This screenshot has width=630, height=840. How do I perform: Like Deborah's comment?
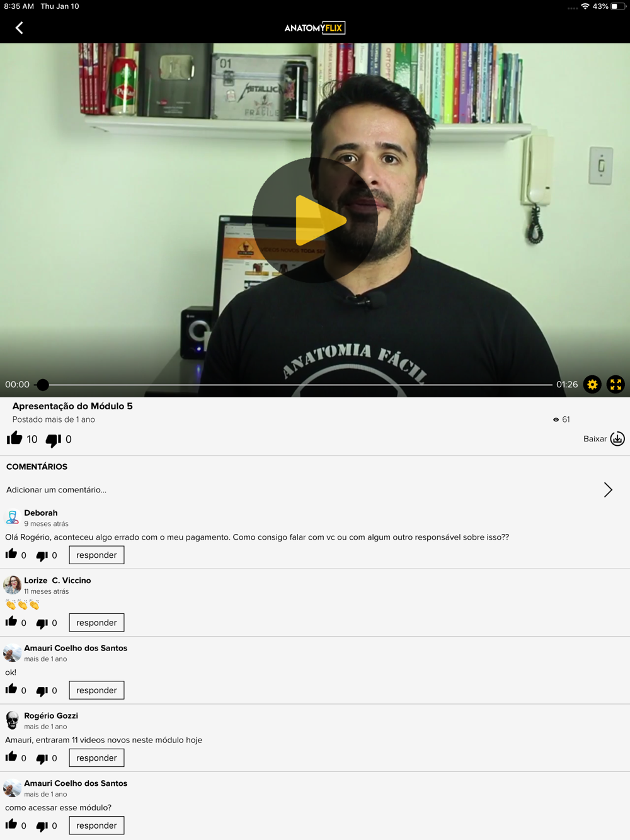[11, 554]
